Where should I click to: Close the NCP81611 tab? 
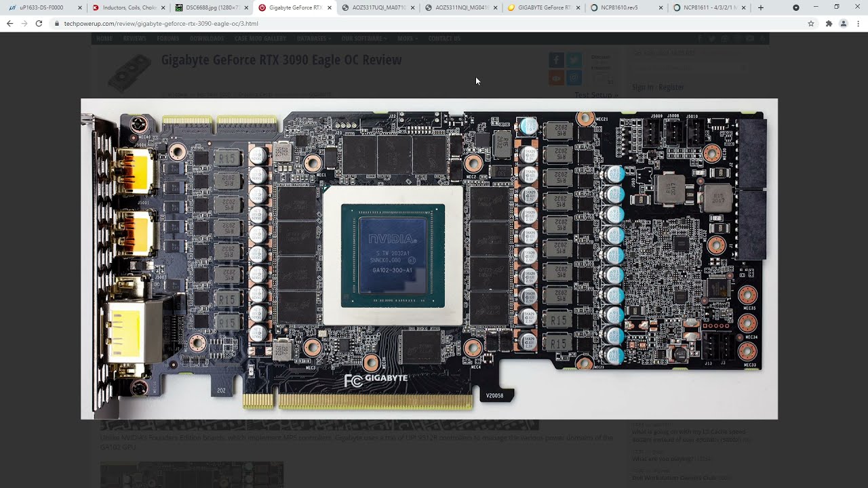(745, 7)
